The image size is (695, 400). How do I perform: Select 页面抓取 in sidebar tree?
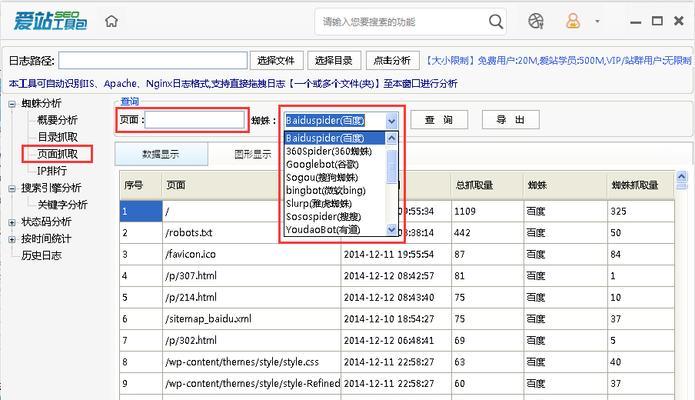click(57, 154)
